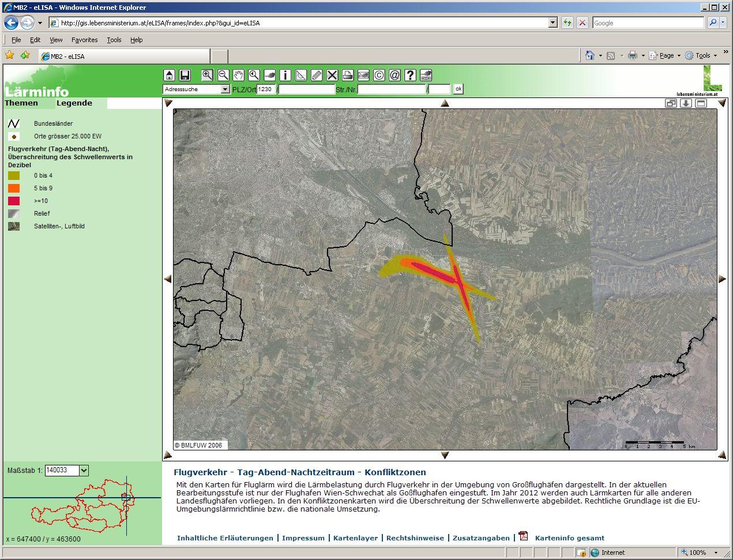Image resolution: width=733 pixels, height=560 pixels.
Task: Switch to the Legende tab
Action: pos(74,103)
